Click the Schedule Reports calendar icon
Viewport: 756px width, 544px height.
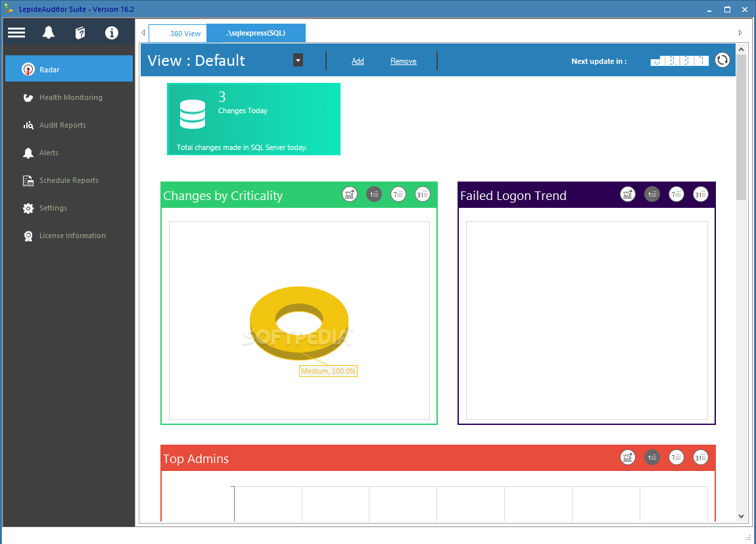tap(28, 181)
